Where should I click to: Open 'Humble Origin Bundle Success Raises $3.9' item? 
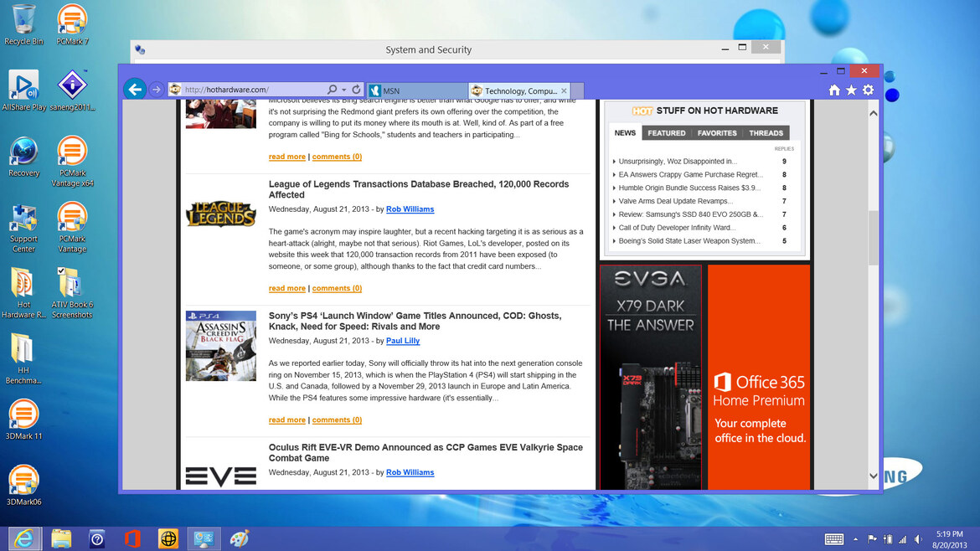click(x=689, y=188)
